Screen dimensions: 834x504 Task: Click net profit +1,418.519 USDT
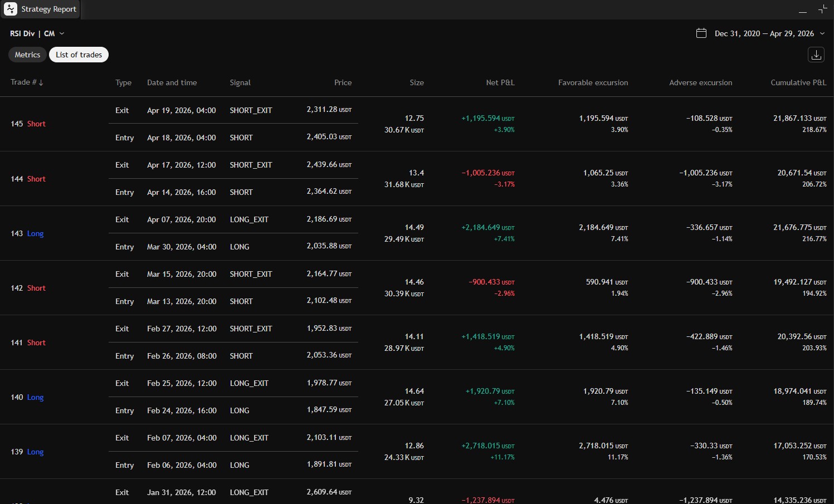coord(487,336)
